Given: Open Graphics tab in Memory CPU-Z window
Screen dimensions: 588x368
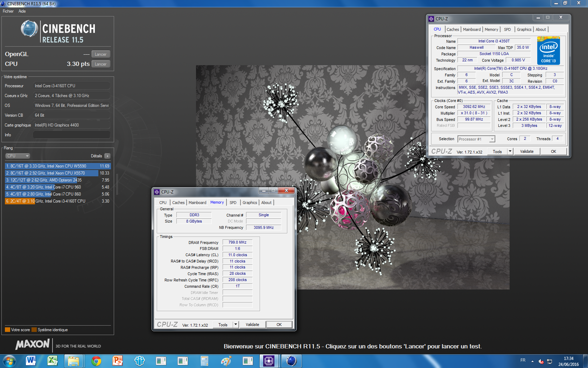Looking at the screenshot, I should point(250,203).
